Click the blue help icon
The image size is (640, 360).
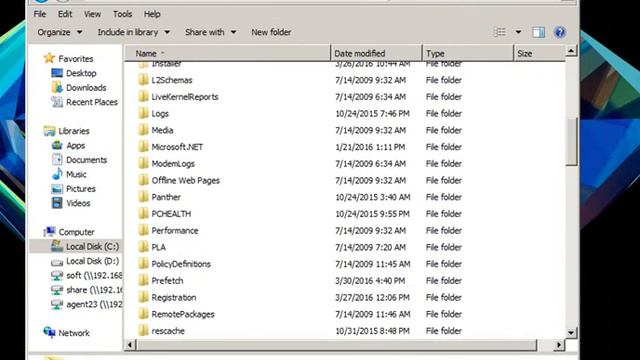click(x=560, y=32)
